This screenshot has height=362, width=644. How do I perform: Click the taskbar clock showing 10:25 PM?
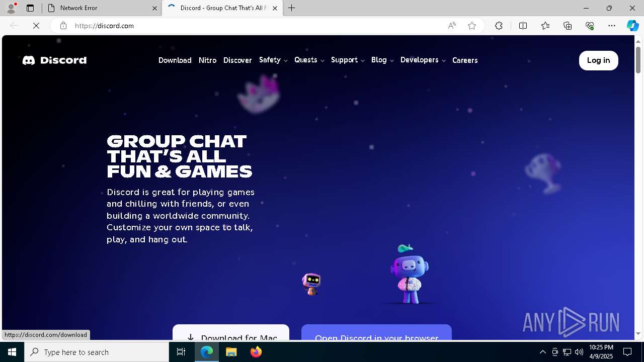tap(601, 352)
